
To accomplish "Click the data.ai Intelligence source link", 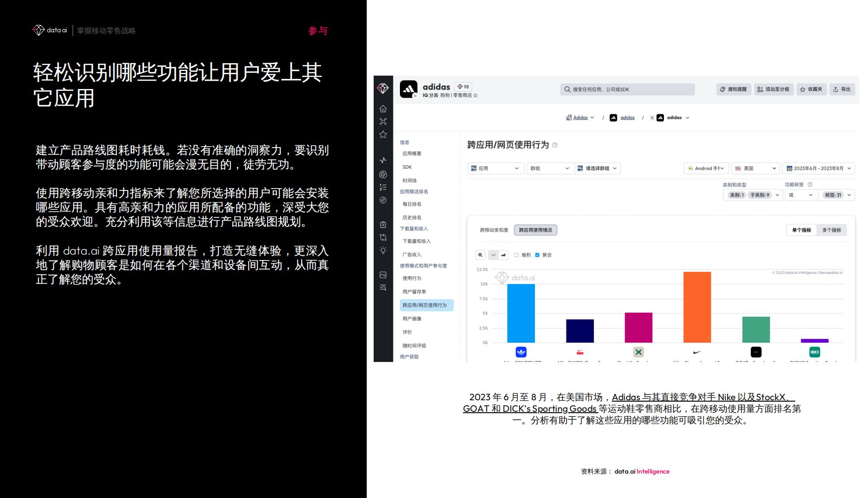I will click(642, 471).
